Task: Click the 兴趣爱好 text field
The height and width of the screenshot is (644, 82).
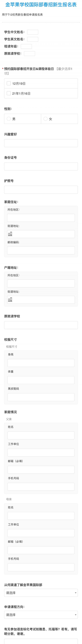Action: 41,143
